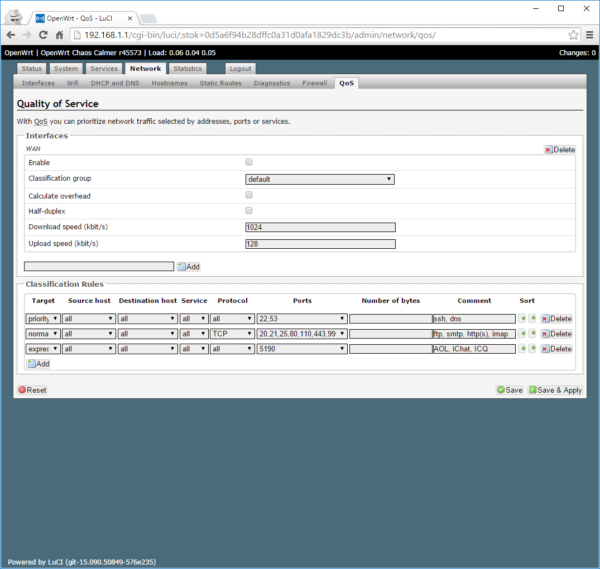Add a new classification rule

pos(38,364)
